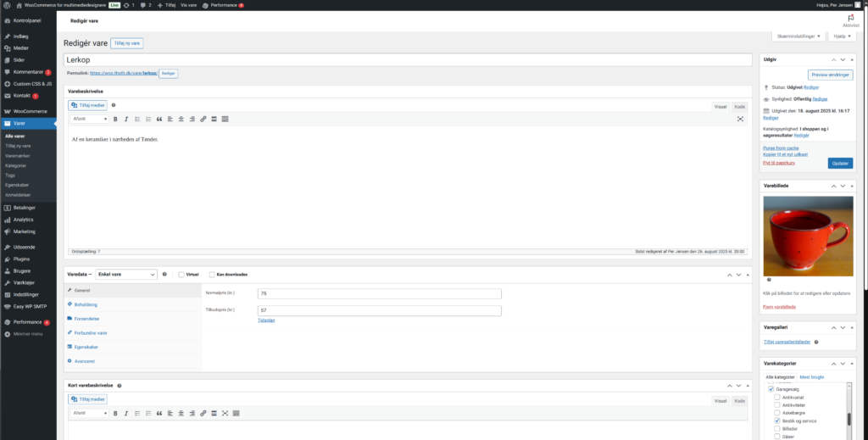Expand the Skærmindstillinger panel

point(798,36)
